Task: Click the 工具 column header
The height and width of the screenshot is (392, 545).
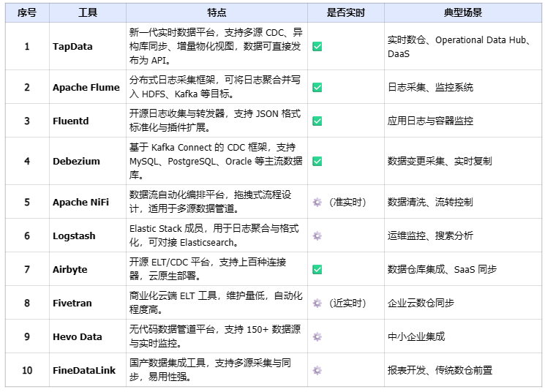Action: pos(88,13)
